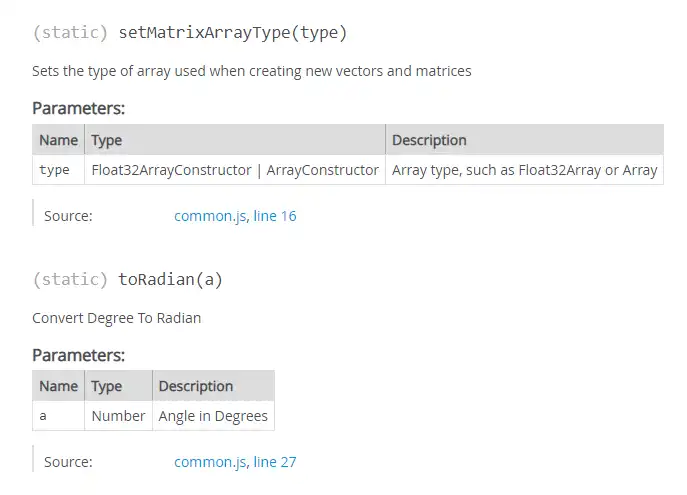Click the Name column header in the setMatrixArrayType table
The image size is (687, 495).
pos(58,140)
